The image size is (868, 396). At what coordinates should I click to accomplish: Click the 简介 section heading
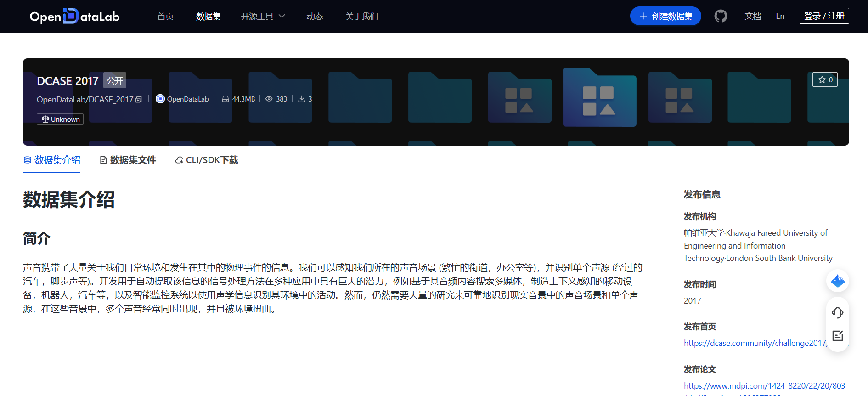[37, 238]
